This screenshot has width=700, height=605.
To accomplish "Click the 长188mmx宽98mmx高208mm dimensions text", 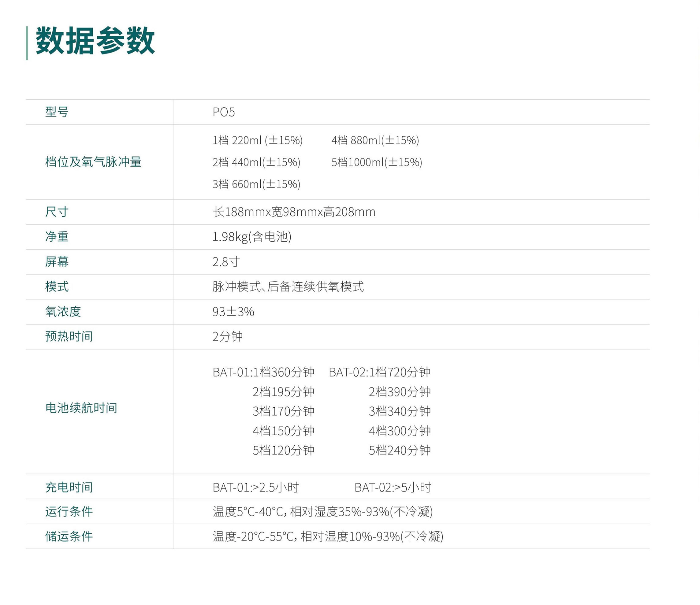I will point(294,212).
